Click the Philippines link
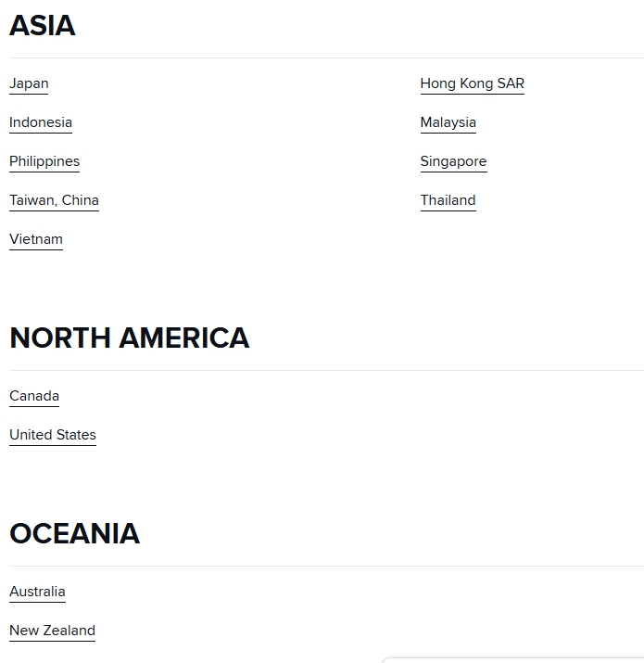 point(44,161)
